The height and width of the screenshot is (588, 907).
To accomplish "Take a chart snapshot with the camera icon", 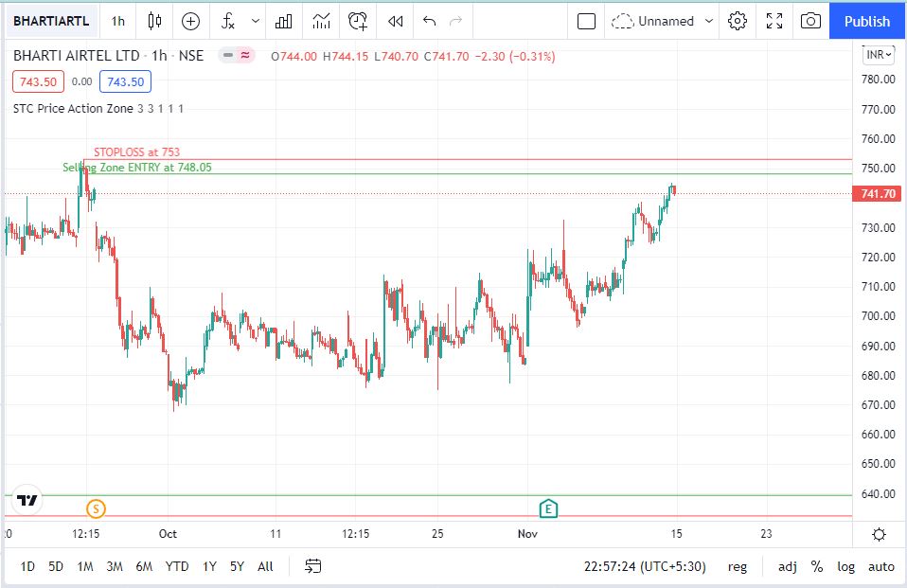I will (x=809, y=21).
